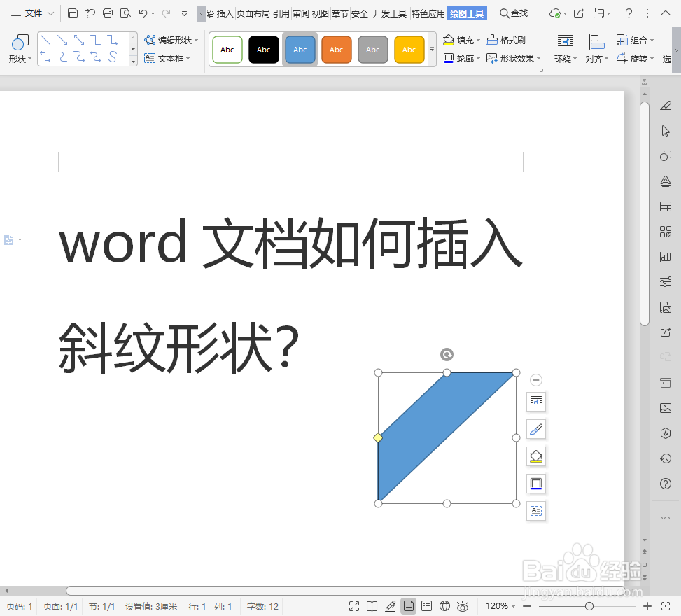
Task: Click the Print icon in the toolbar
Action: tap(108, 13)
